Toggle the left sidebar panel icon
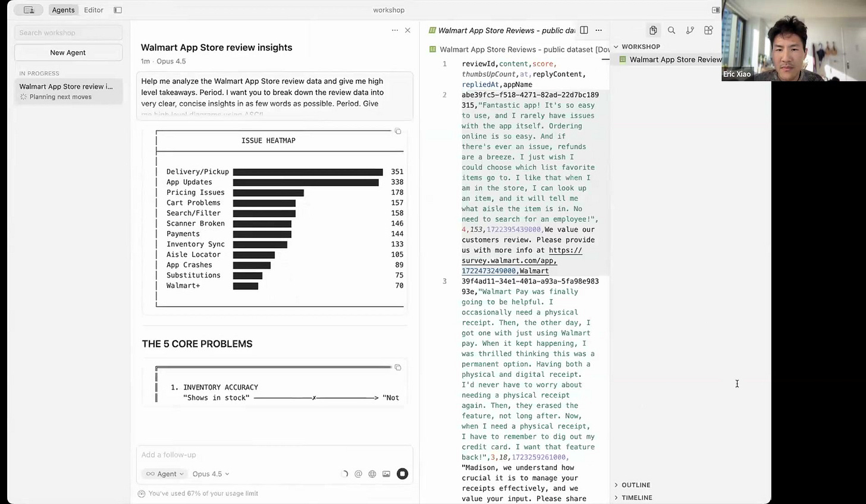Screen dimensions: 866x504 click(118, 10)
